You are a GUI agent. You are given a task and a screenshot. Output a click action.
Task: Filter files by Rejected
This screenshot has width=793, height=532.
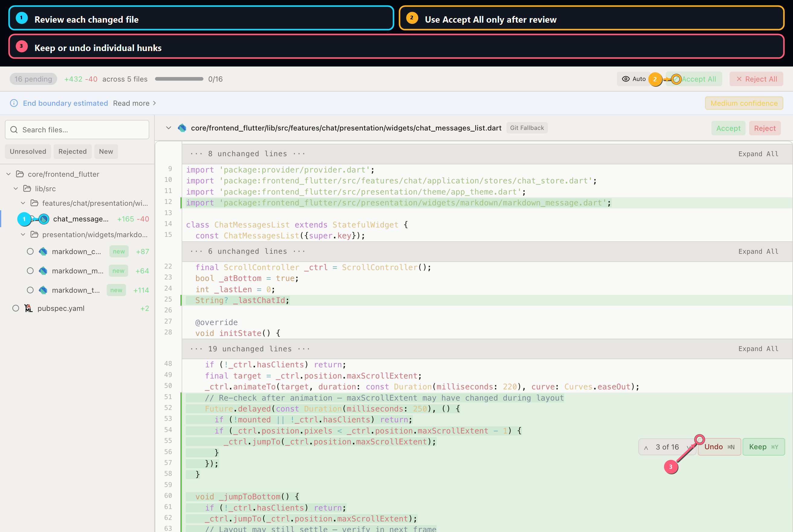(x=72, y=151)
